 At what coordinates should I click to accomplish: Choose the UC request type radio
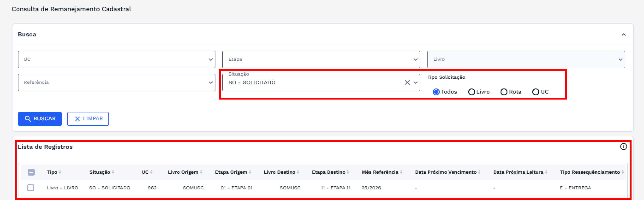536,92
